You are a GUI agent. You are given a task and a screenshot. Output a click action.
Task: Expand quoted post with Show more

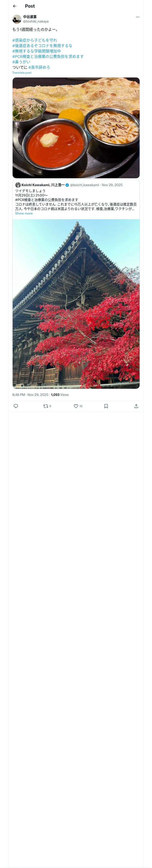pyautogui.click(x=24, y=213)
